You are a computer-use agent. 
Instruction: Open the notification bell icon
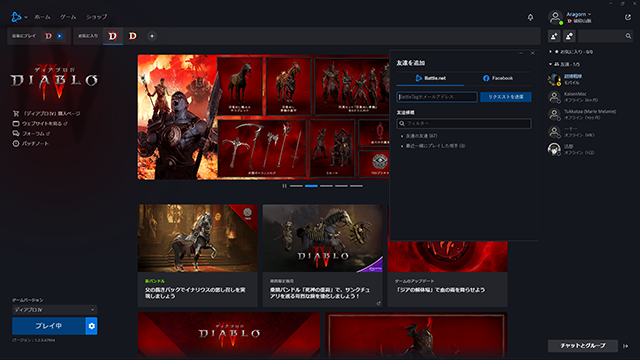click(530, 17)
